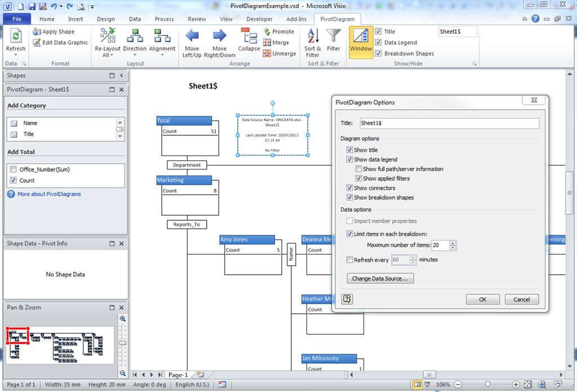Screen dimensions: 577x392
Task: Enable the Refresh every minutes option
Action: [x=350, y=260]
